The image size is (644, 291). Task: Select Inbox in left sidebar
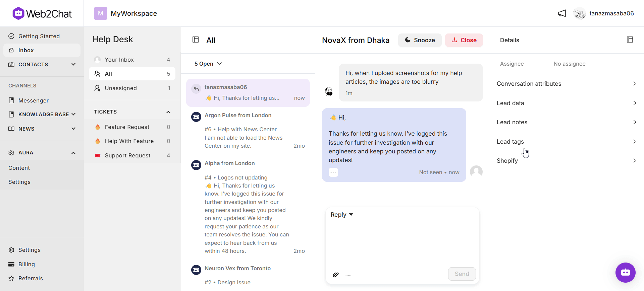point(42,50)
